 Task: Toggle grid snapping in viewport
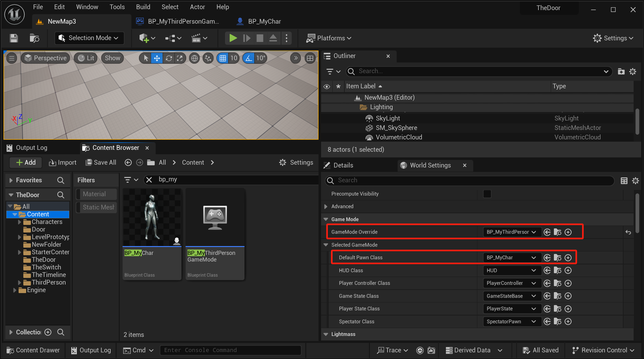click(223, 58)
